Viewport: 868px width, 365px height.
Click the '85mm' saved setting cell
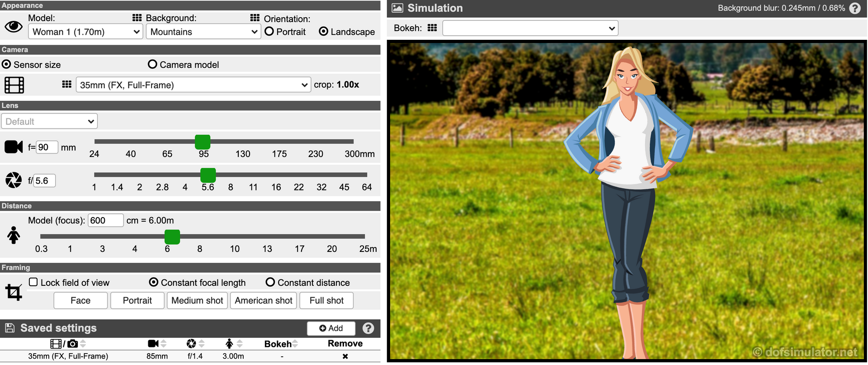coord(157,356)
